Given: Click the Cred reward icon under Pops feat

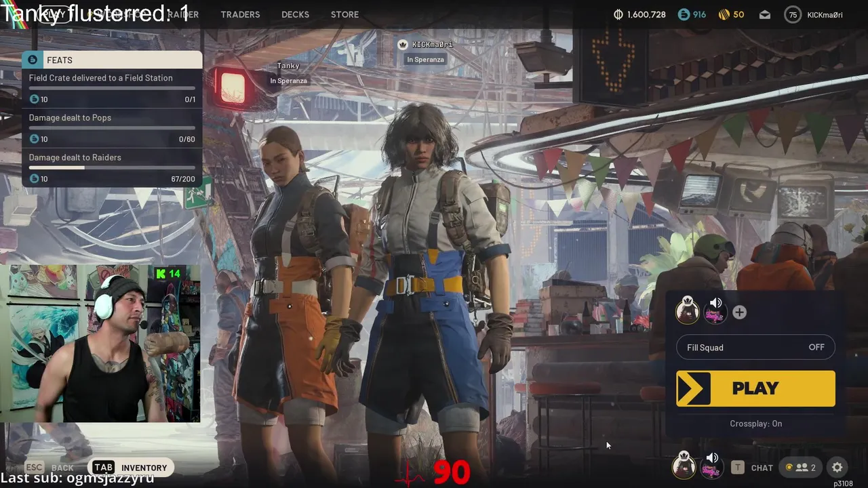Looking at the screenshot, I should (34, 139).
